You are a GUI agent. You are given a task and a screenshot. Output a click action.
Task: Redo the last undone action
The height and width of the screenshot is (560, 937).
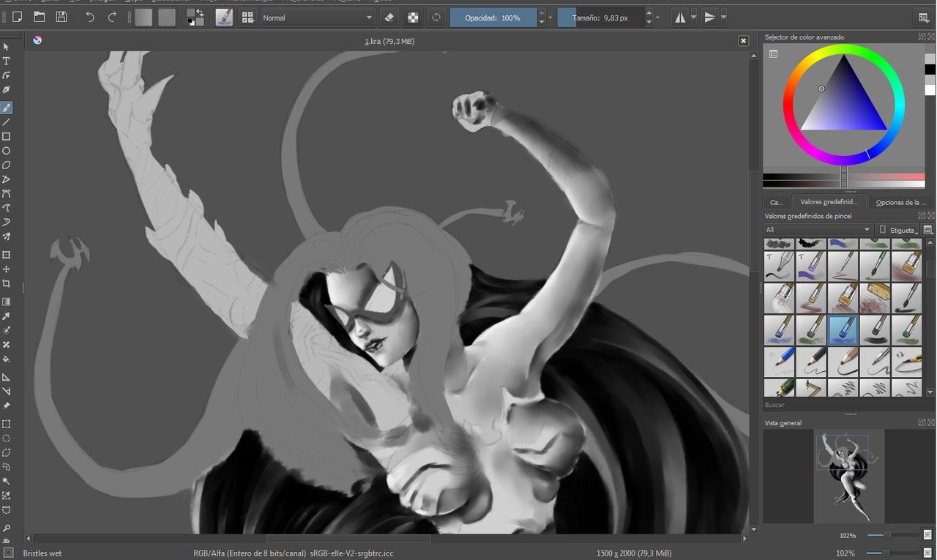(112, 17)
